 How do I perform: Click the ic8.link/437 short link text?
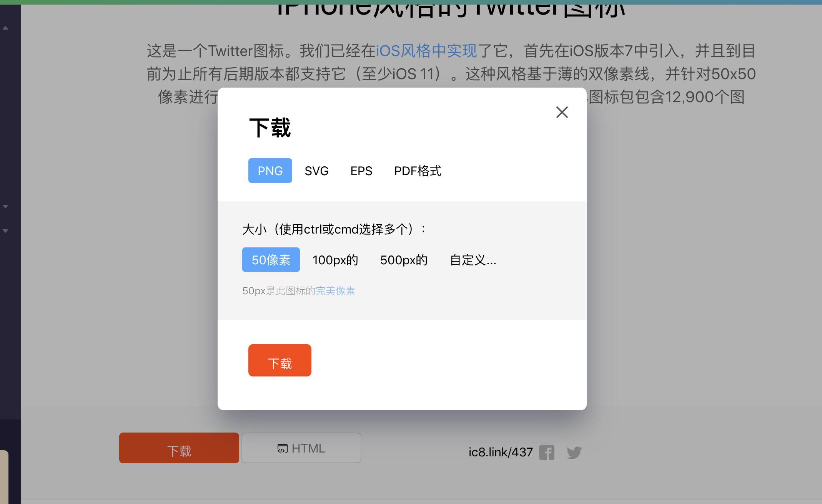pos(500,452)
